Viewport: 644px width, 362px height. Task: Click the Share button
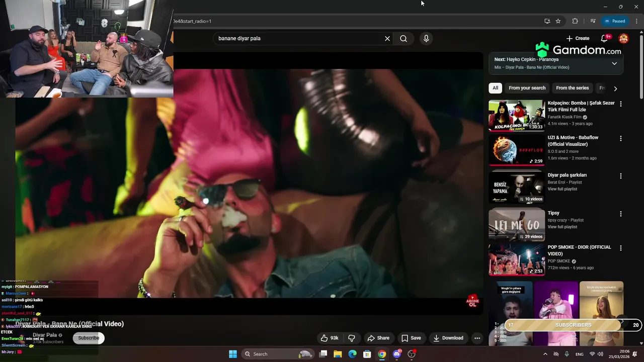(x=378, y=338)
